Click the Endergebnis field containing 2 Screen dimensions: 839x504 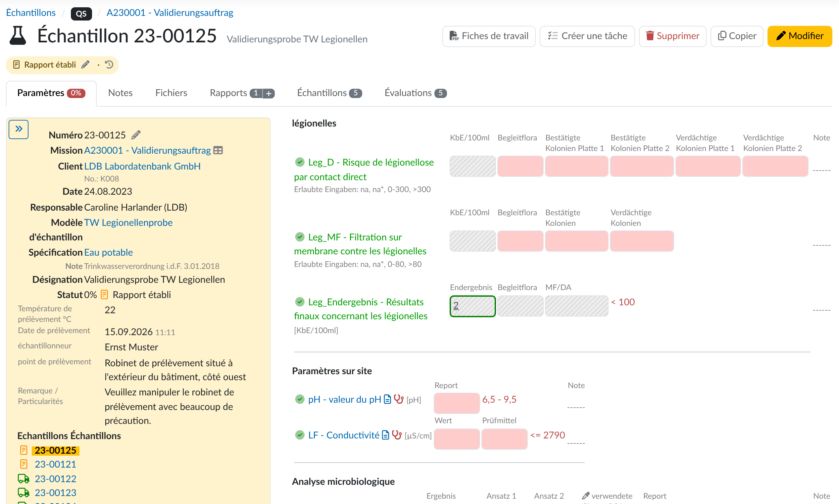tap(472, 306)
